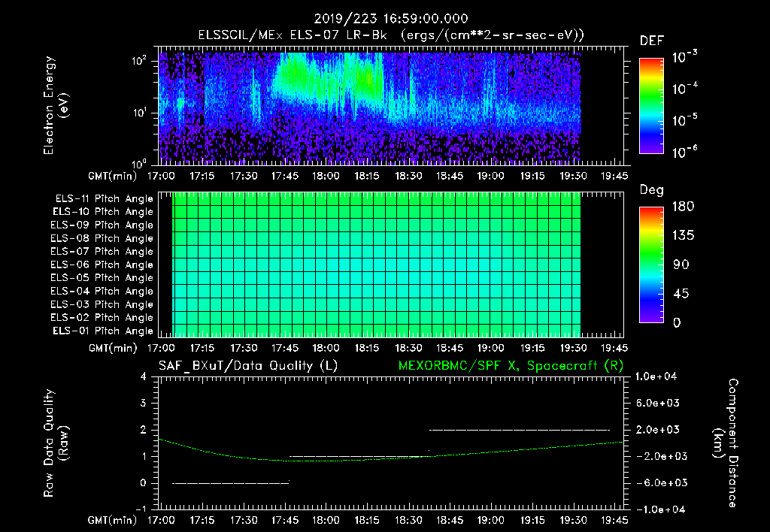The image size is (770, 532).
Task: Select the ELS-09 Pitch Angle row label
Action: [x=102, y=225]
